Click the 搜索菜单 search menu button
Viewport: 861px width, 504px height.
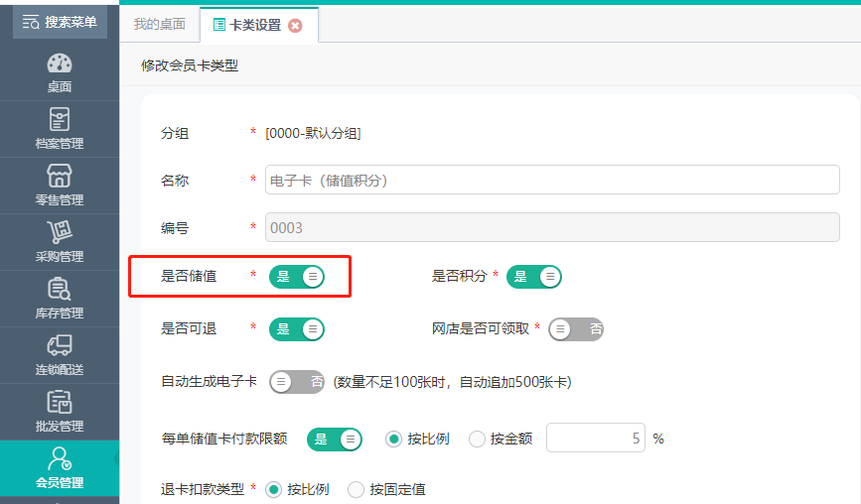60,22
